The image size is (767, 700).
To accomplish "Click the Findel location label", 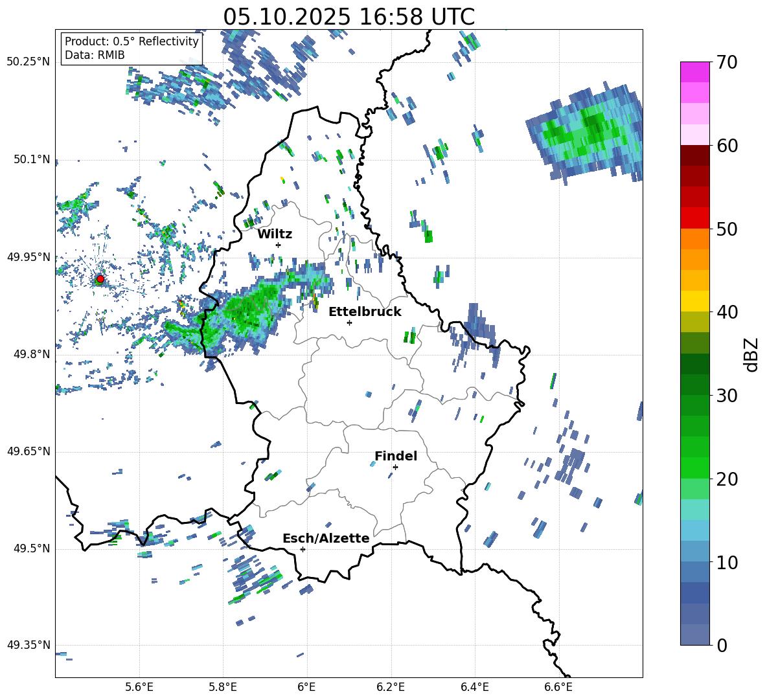I will pos(396,456).
